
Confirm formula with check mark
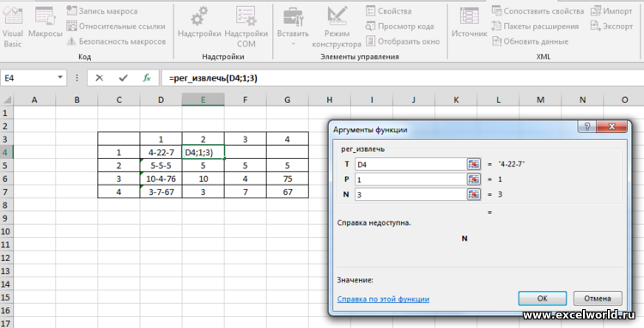(123, 77)
